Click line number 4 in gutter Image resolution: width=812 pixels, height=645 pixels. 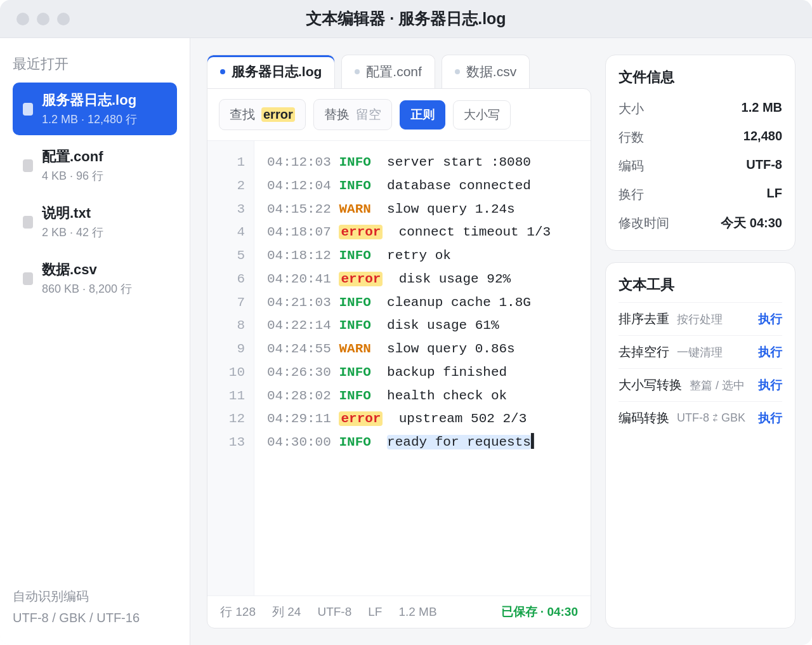(241, 232)
